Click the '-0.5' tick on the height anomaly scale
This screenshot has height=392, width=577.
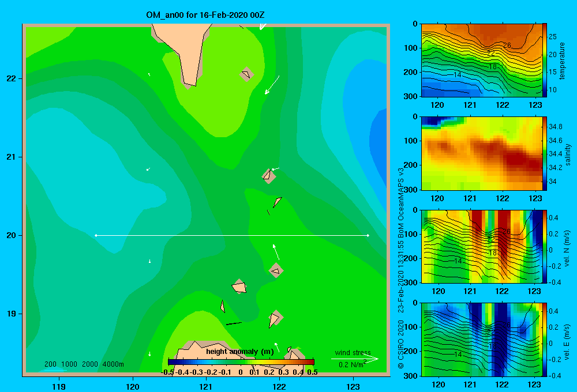point(167,372)
